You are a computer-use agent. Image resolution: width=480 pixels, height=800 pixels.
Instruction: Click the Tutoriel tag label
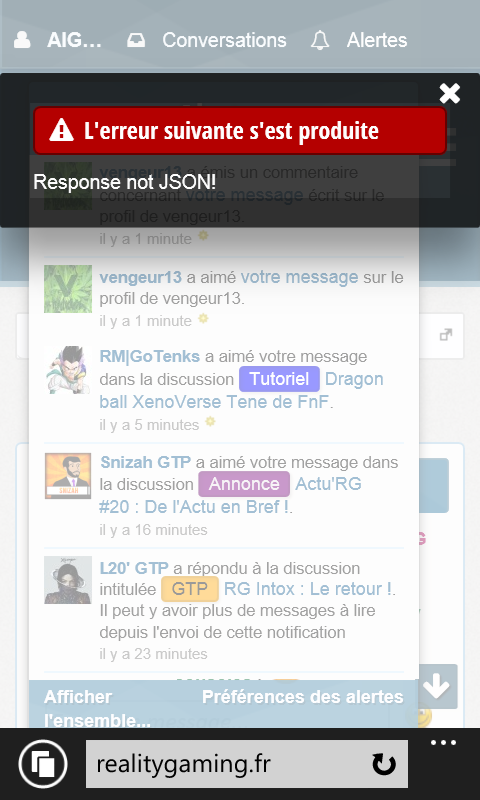point(280,379)
